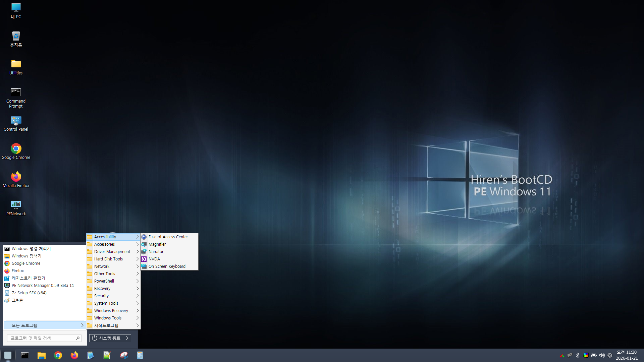The height and width of the screenshot is (362, 644).
Task: Open Command Prompt desktop shortcut
Action: tap(16, 98)
